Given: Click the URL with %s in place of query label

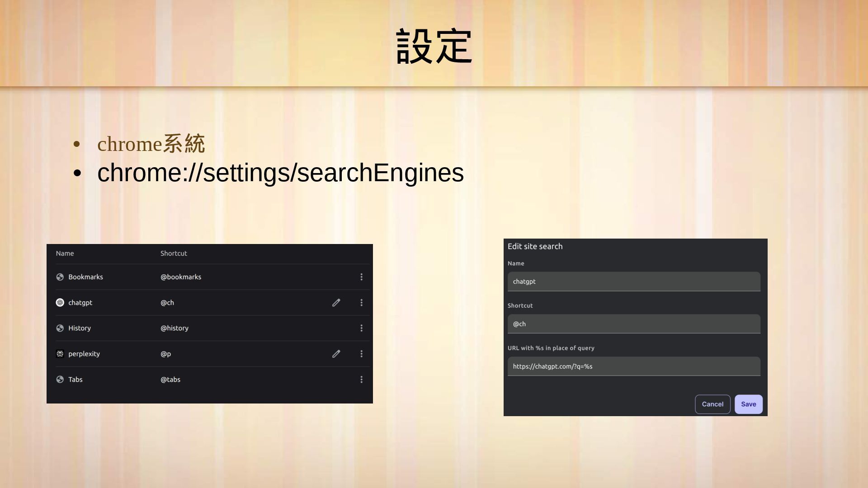Looking at the screenshot, I should 551,348.
